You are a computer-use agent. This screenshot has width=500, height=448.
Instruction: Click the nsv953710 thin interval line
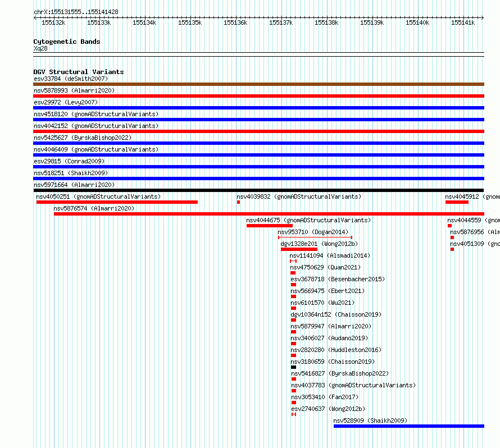pos(315,237)
